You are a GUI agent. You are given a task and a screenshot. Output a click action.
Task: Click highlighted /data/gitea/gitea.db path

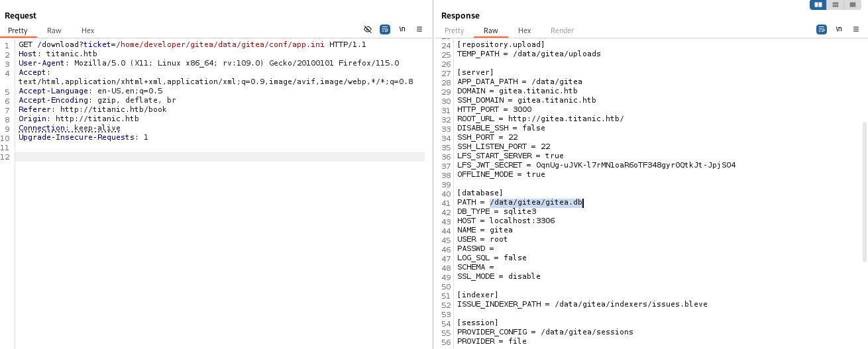coord(536,202)
